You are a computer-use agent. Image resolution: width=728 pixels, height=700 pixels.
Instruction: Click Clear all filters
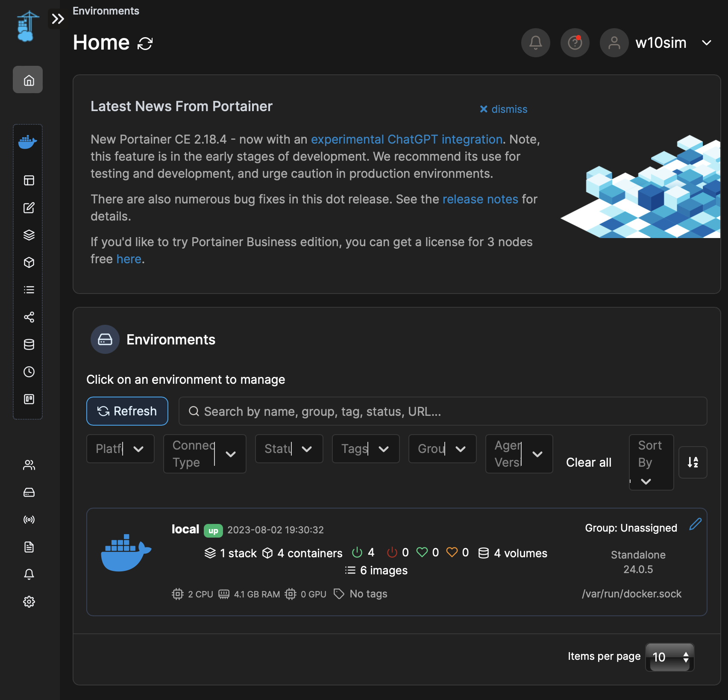point(589,462)
